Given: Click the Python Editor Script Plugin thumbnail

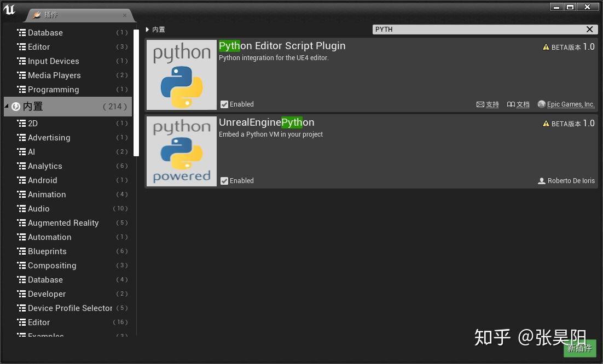Looking at the screenshot, I should click(182, 75).
